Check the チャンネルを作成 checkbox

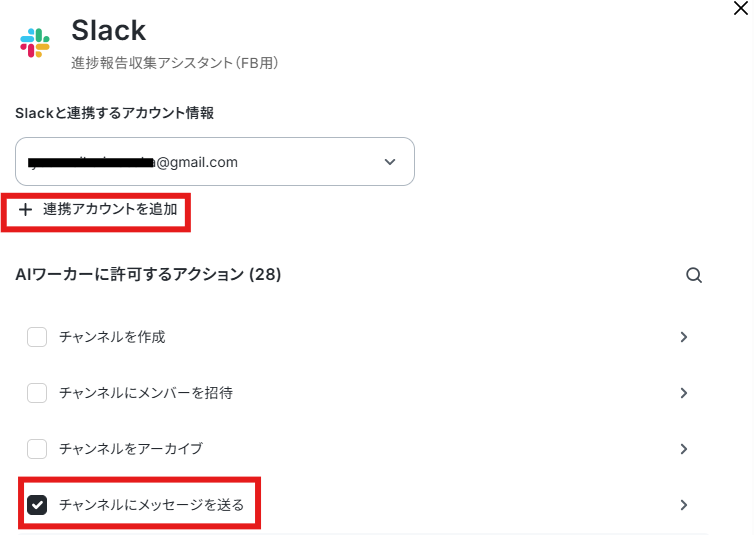click(x=37, y=337)
